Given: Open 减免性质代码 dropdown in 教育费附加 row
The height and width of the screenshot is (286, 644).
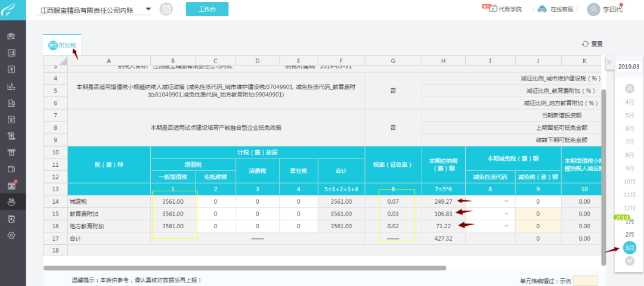Looking at the screenshot, I should (506, 214).
